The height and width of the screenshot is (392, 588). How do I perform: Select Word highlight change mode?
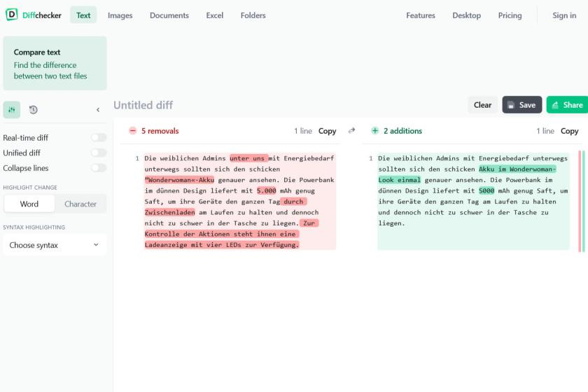[29, 204]
